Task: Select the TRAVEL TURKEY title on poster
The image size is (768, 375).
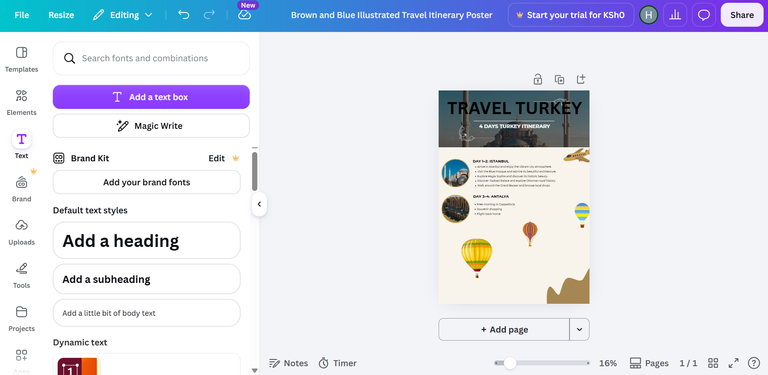Action: click(x=514, y=108)
